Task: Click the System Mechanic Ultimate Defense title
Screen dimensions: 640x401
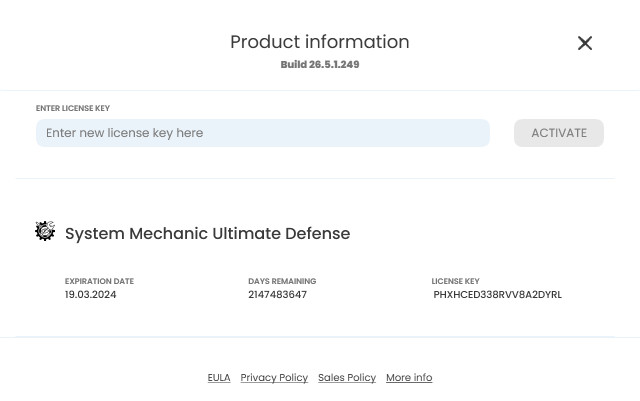Action: tap(207, 234)
